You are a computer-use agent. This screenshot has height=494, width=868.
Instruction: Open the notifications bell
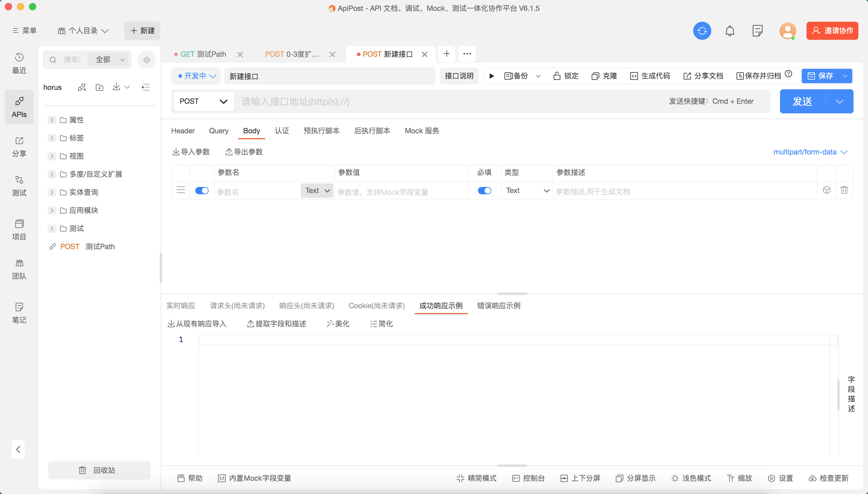tap(730, 31)
